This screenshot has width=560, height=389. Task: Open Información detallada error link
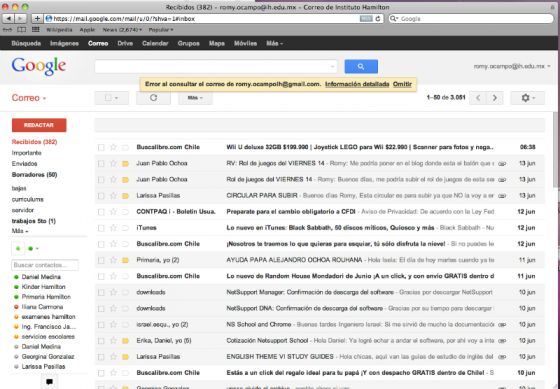357,84
